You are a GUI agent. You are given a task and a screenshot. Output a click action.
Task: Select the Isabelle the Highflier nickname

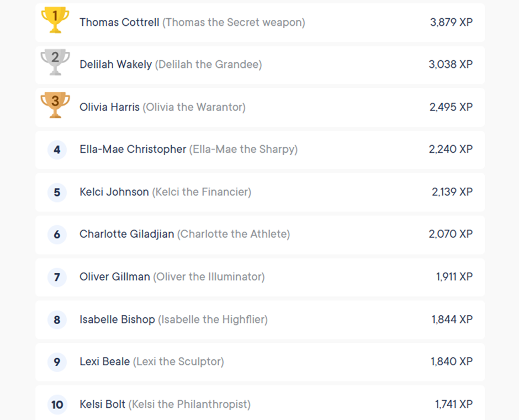point(213,320)
